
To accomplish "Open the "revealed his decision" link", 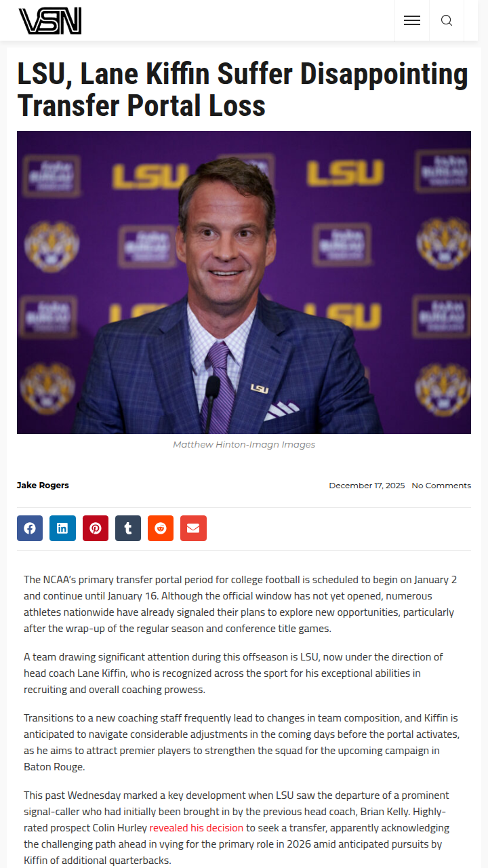I will (196, 827).
